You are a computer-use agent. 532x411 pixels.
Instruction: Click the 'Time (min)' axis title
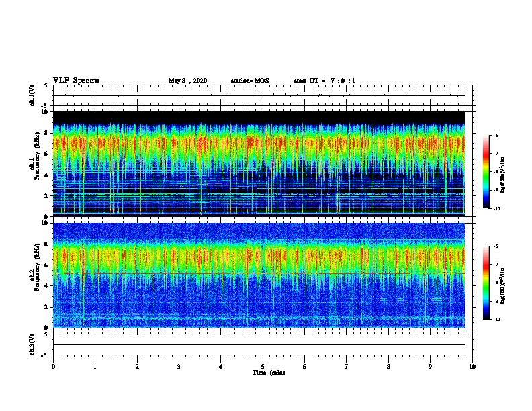pos(269,373)
